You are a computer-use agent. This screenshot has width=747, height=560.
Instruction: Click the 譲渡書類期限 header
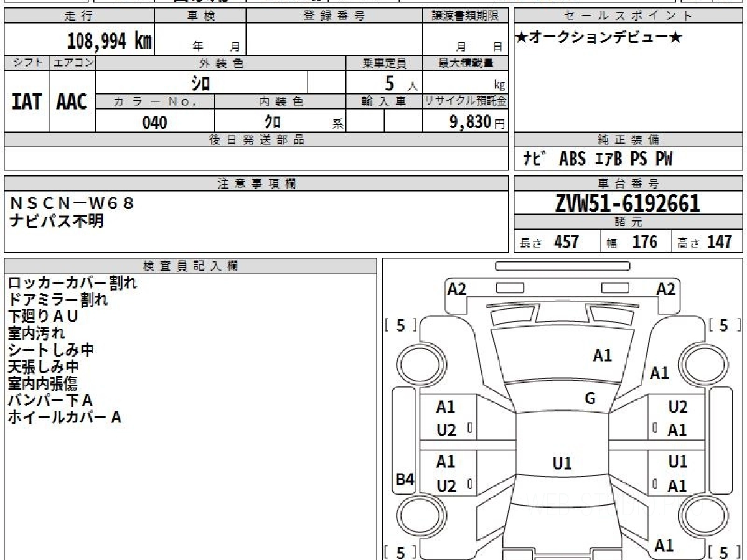tap(466, 16)
